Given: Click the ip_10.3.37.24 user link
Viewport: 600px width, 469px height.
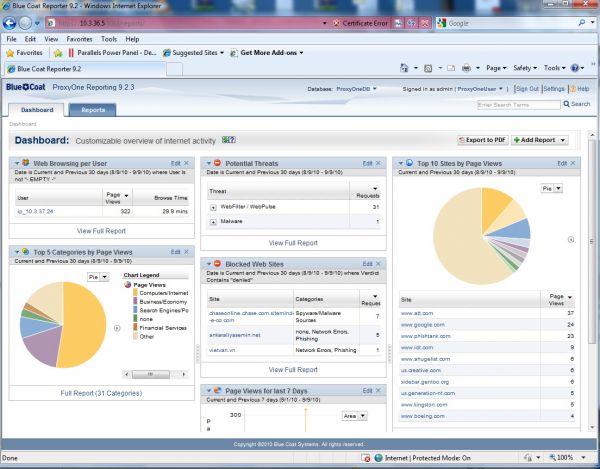Looking at the screenshot, I should coord(36,212).
